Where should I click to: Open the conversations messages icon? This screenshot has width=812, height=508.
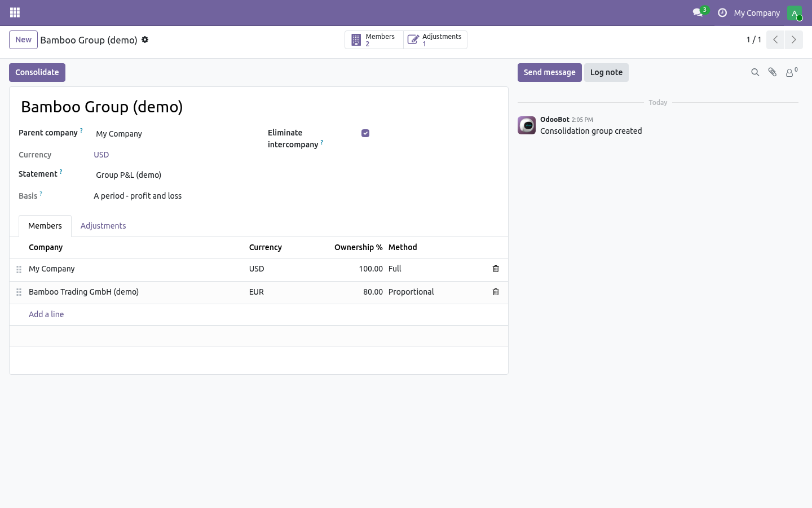[698, 12]
